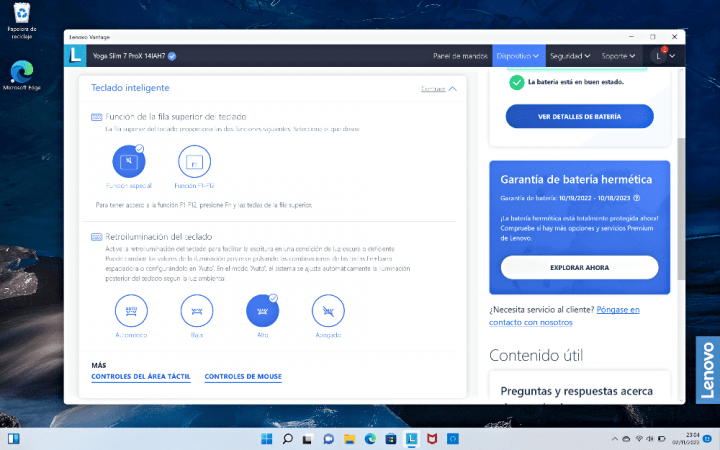720x450 pixels.
Task: Open McAfee from the taskbar
Action: pyautogui.click(x=432, y=439)
